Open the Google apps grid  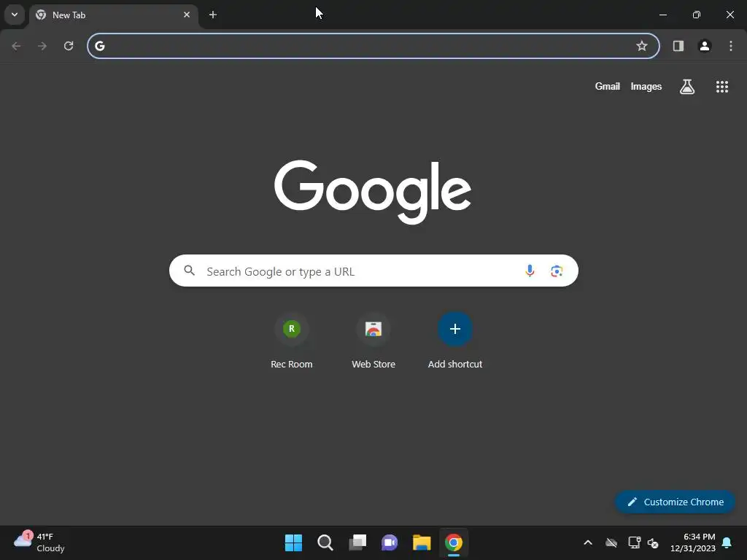722,87
